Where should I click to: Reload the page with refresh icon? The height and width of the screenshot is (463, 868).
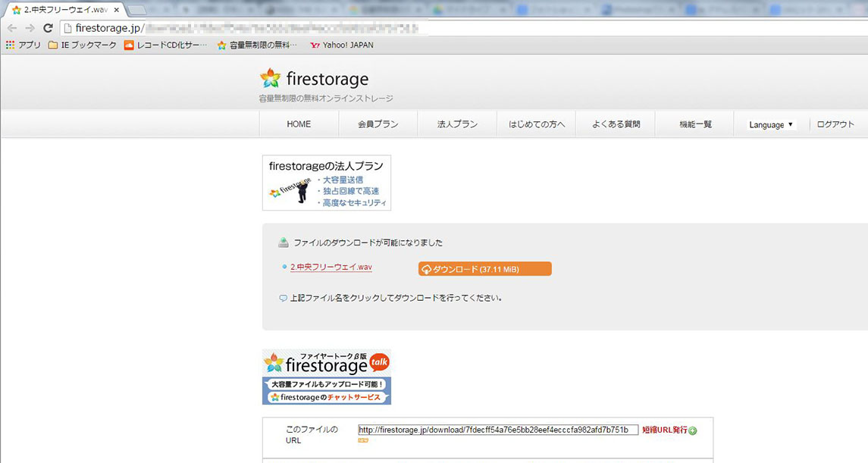[49, 28]
